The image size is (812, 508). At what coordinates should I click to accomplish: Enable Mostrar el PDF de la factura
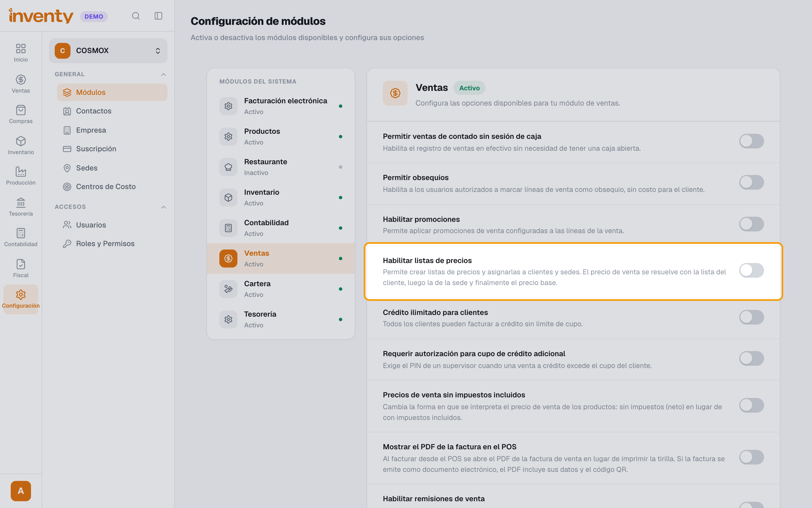click(751, 457)
